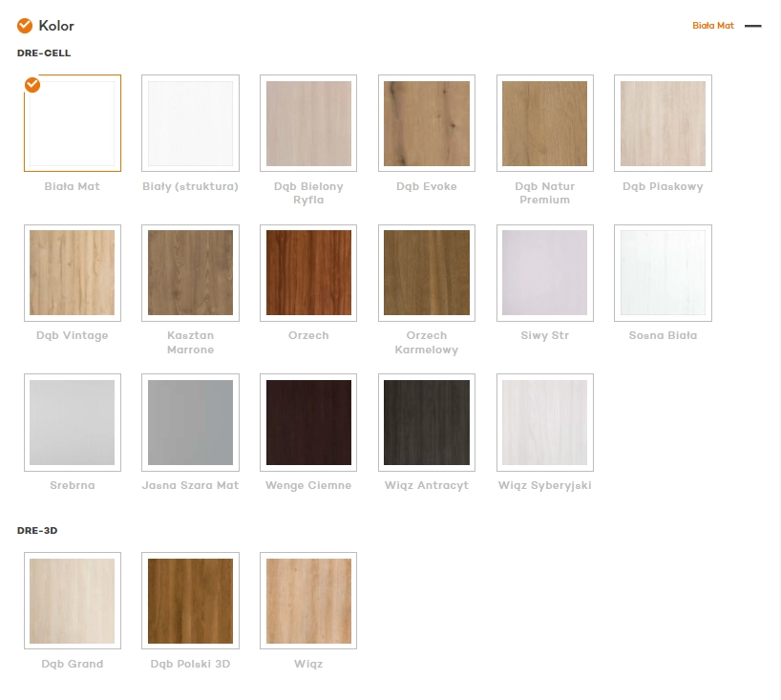This screenshot has width=781, height=700.
Task: Choose the Srebrna silver swatch
Action: (73, 422)
